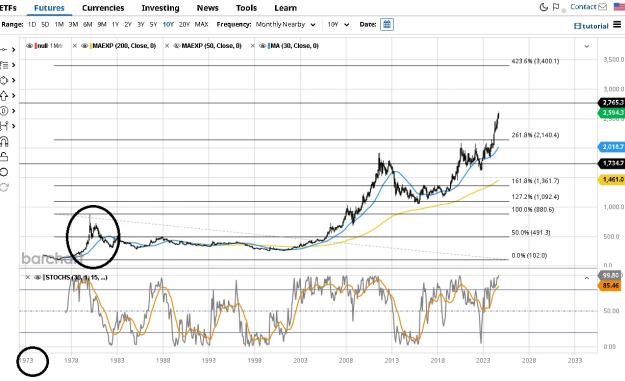The height and width of the screenshot is (381, 625).
Task: Toggle visibility of MAEXP (50, Close, 0)
Action: [x=177, y=46]
